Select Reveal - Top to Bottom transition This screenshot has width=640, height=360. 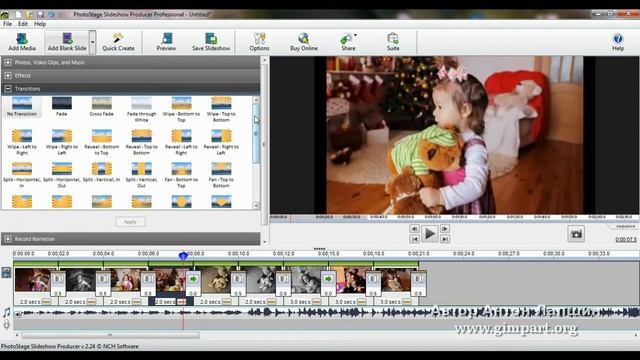(x=142, y=142)
